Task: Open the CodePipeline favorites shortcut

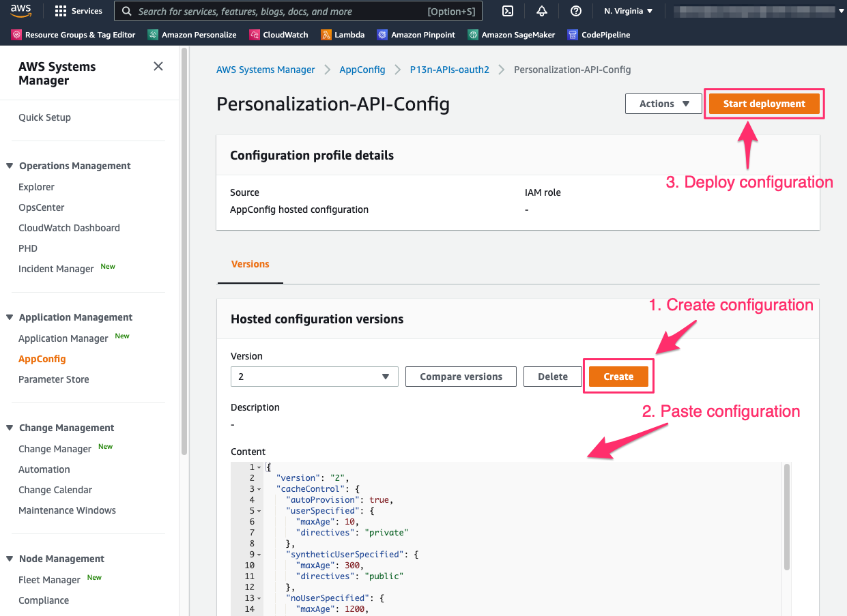Action: tap(599, 35)
